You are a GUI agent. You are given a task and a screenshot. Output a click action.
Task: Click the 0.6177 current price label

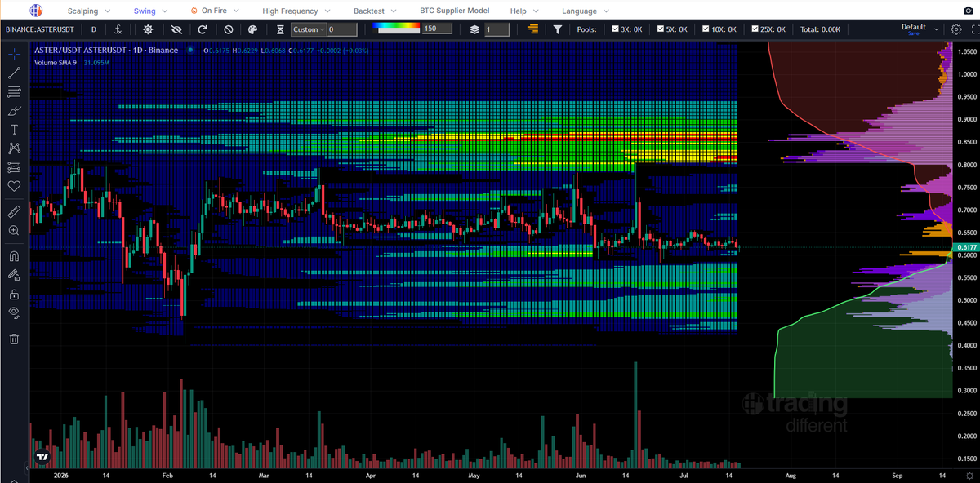pos(966,247)
